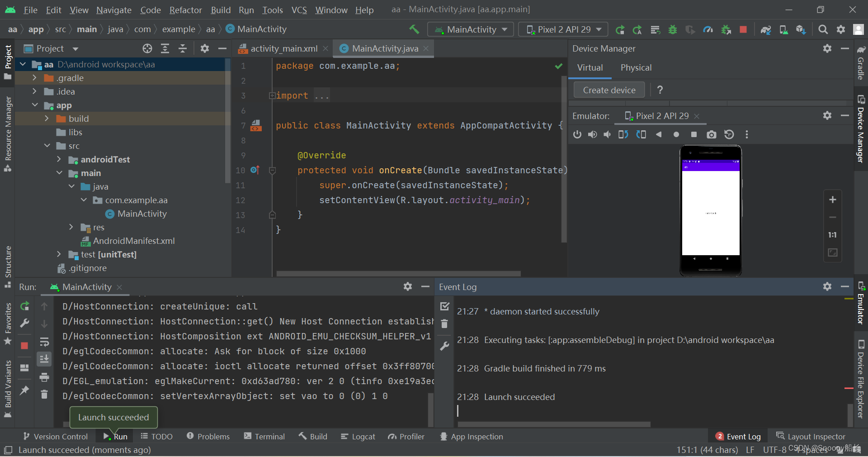Open the Terminal tool window
This screenshot has height=457, width=868.
tap(264, 437)
